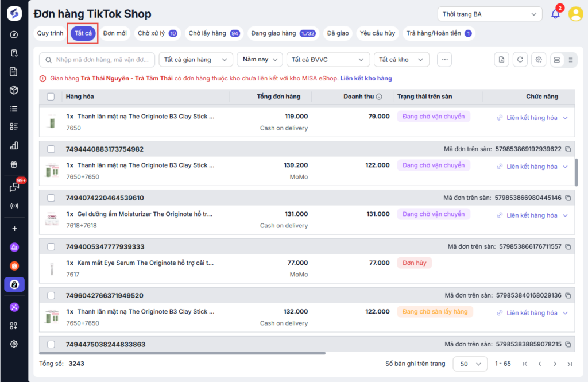Tick the select-all checkbox in table header
588x382 pixels.
click(51, 97)
